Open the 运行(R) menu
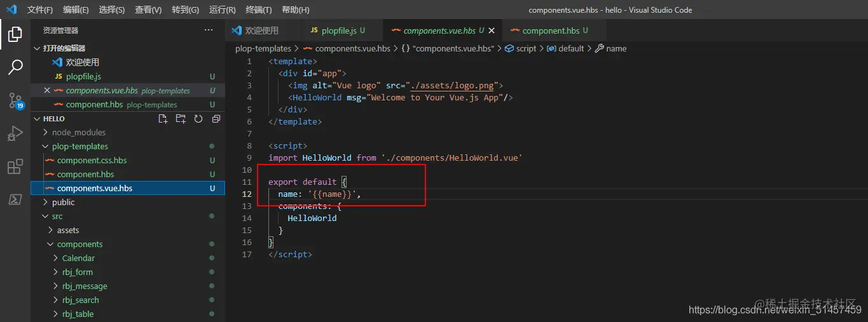The width and height of the screenshot is (868, 322). point(222,10)
